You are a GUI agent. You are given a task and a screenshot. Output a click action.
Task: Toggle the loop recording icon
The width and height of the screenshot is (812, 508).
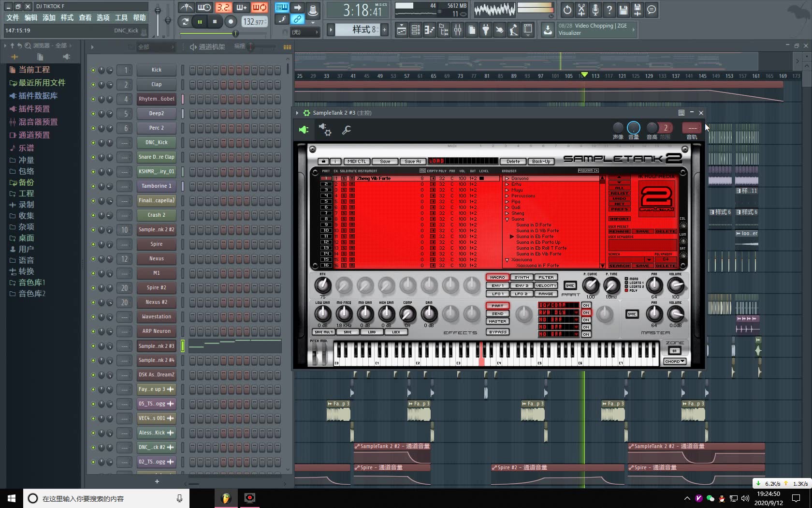(260, 7)
